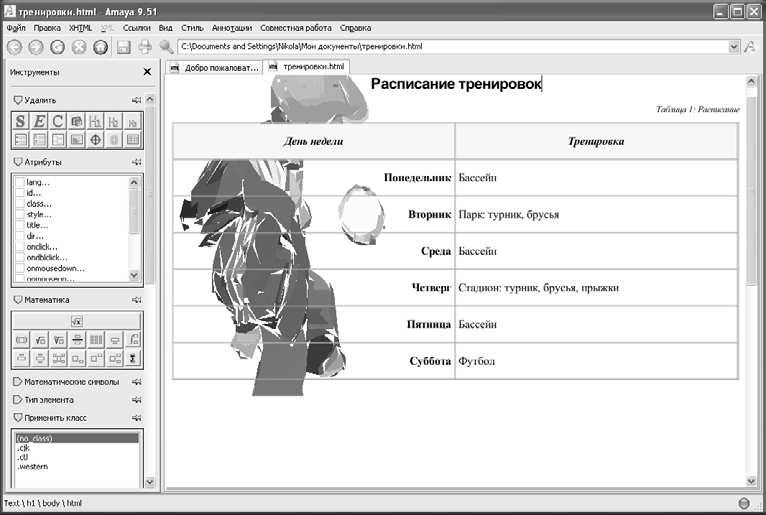Click the Strong (S) text style icon
This screenshot has width=766, height=515.
pyautogui.click(x=20, y=121)
